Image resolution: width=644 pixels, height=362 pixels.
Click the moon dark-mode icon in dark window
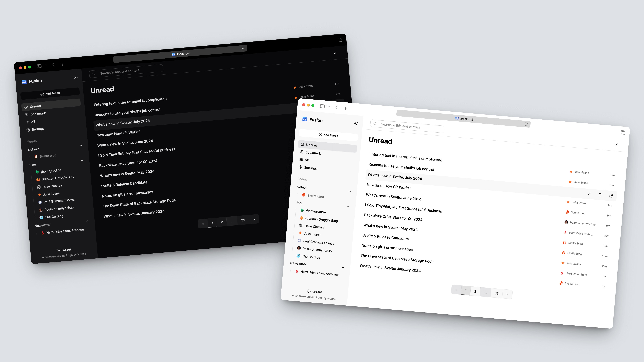(75, 77)
